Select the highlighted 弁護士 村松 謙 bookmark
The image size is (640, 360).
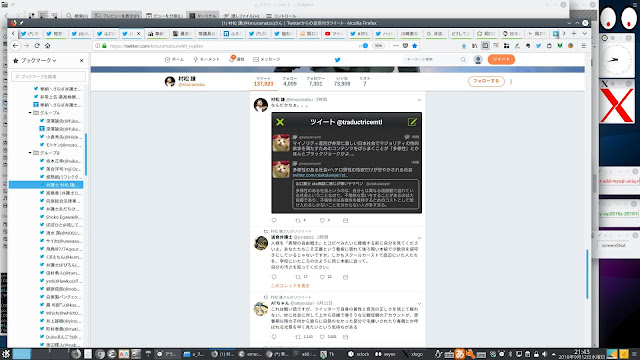pos(46,185)
